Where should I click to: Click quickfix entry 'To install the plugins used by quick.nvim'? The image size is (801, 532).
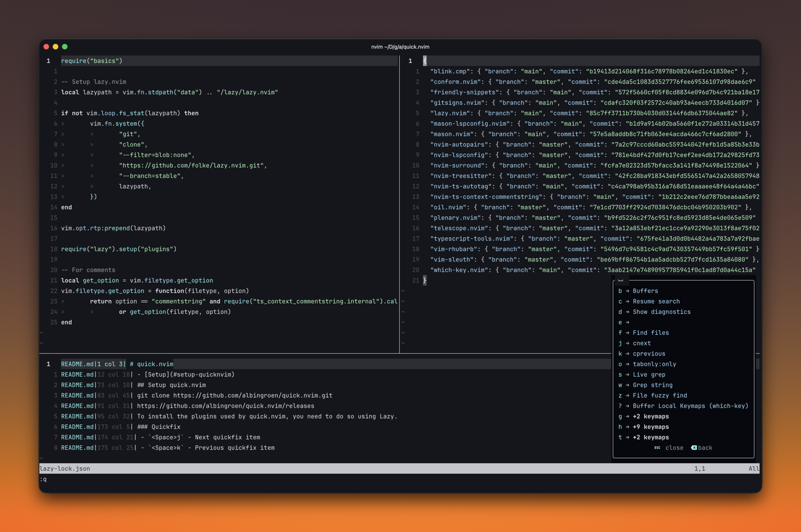[x=229, y=416]
